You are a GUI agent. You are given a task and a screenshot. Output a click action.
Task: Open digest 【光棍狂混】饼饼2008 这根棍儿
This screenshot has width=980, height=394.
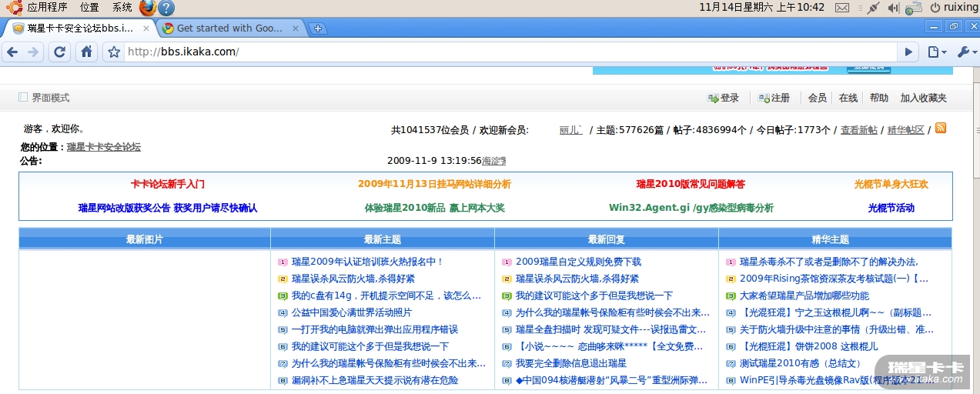click(x=808, y=346)
